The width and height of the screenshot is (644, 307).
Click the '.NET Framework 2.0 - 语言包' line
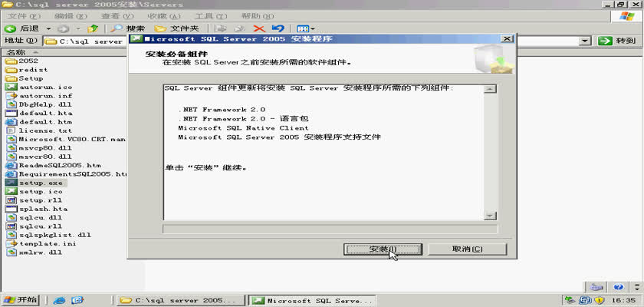(243, 119)
